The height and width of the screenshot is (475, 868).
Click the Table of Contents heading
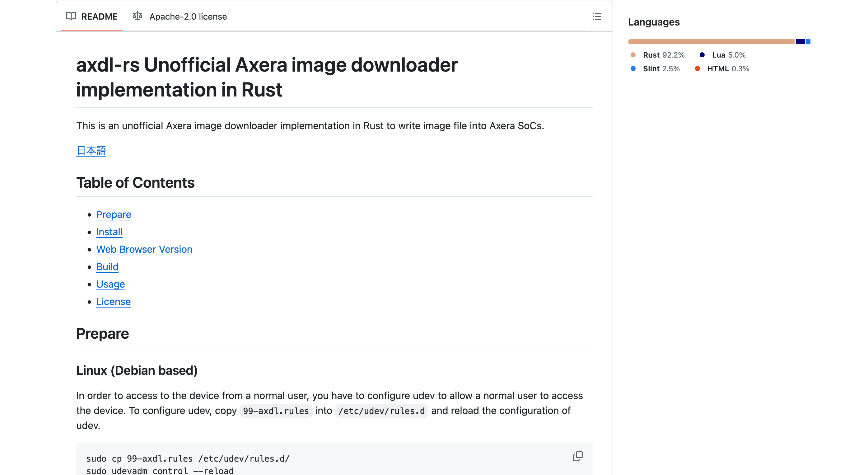pyautogui.click(x=135, y=182)
